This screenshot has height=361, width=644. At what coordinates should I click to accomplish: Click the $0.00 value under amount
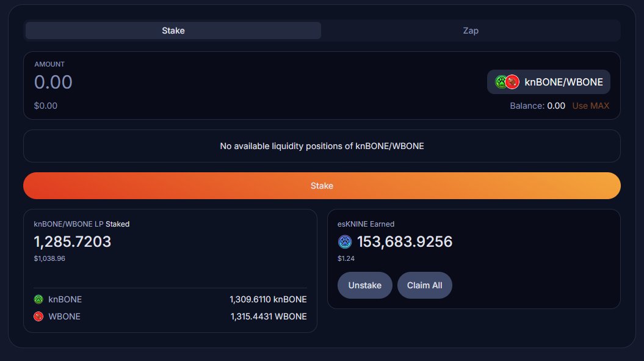tap(46, 106)
